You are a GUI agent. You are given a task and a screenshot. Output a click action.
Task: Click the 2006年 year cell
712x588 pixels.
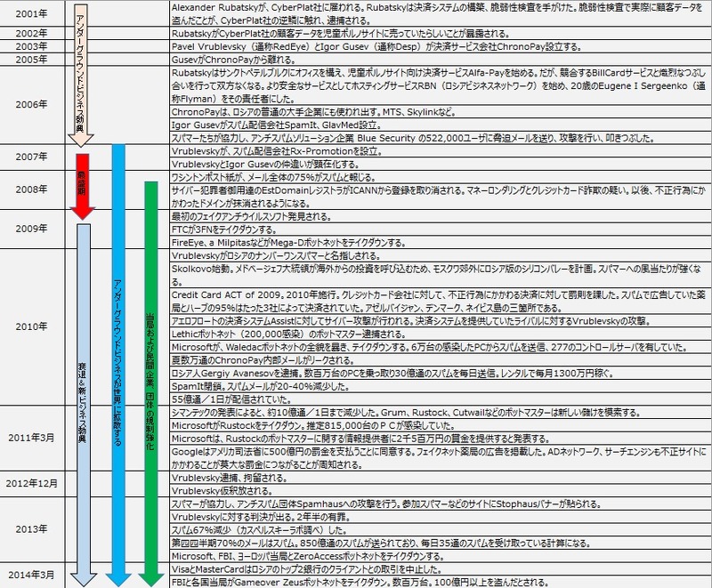click(30, 103)
